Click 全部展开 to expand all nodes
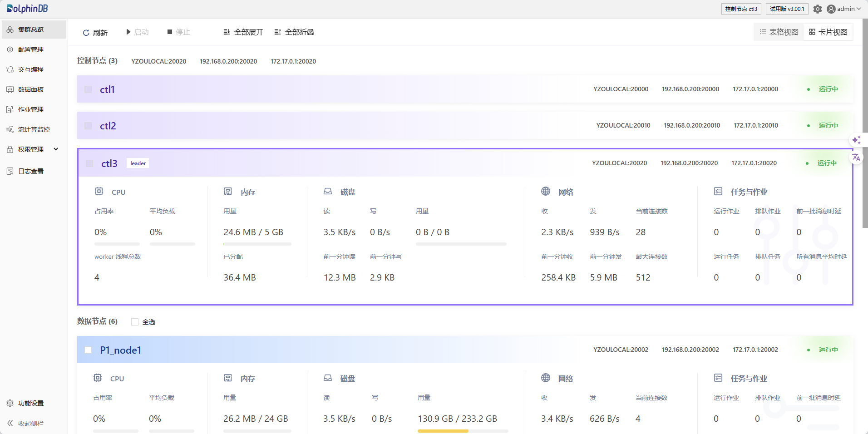Viewport: 868px width, 434px height. pyautogui.click(x=243, y=32)
